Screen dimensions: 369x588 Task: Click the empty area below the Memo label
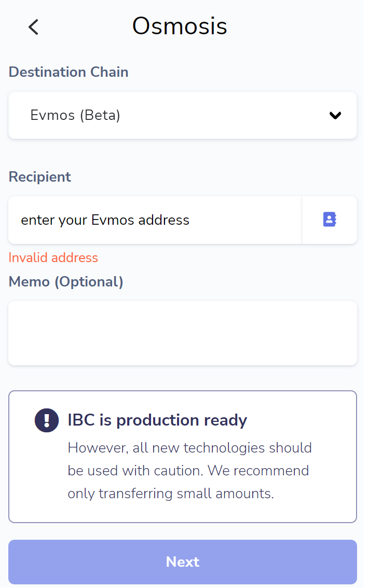[x=183, y=333]
